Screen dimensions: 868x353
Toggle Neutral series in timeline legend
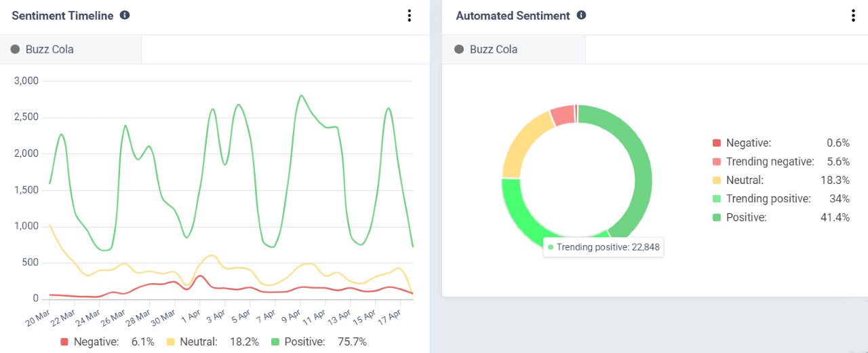198,341
